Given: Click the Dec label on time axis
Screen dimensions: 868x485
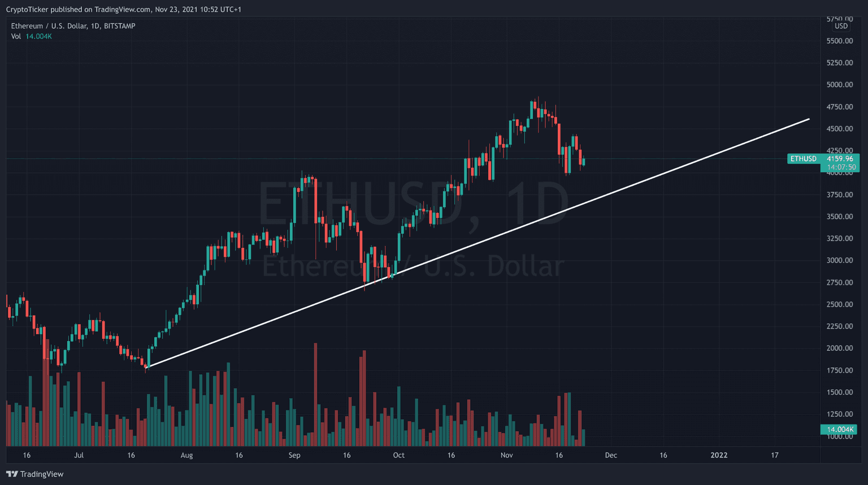Looking at the screenshot, I should [x=611, y=455].
